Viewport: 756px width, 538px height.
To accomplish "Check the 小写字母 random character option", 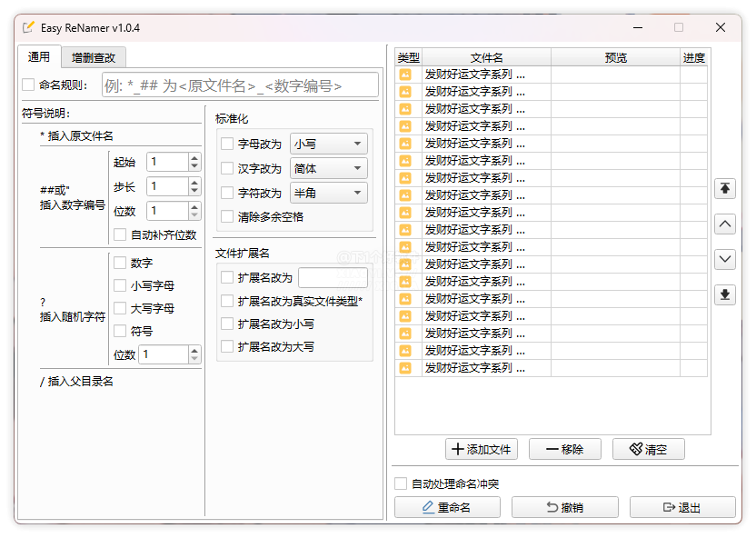I will pyautogui.click(x=120, y=285).
